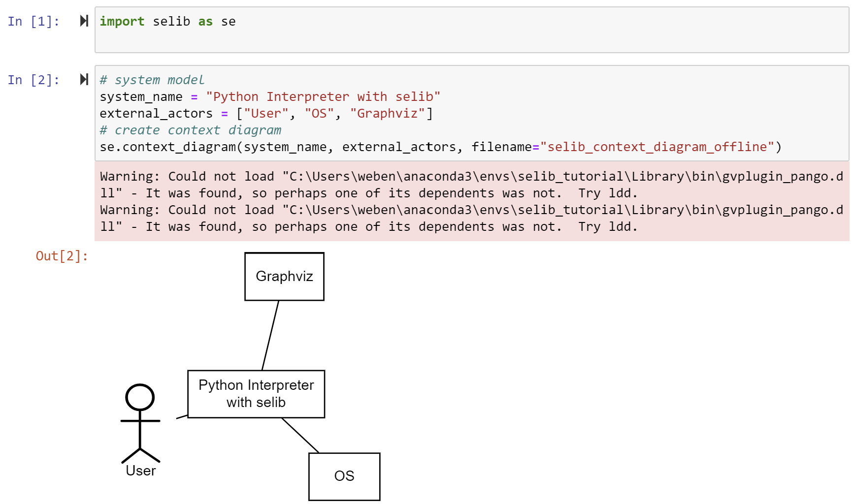The width and height of the screenshot is (854, 504).
Task: Click the '# create context diagram' comment
Action: point(190,130)
